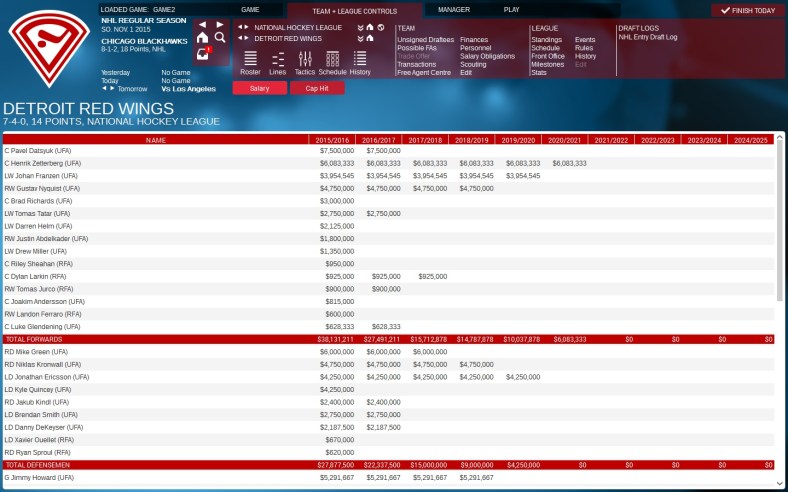This screenshot has width=788, height=492.
Task: Click the Salary view button
Action: click(259, 88)
